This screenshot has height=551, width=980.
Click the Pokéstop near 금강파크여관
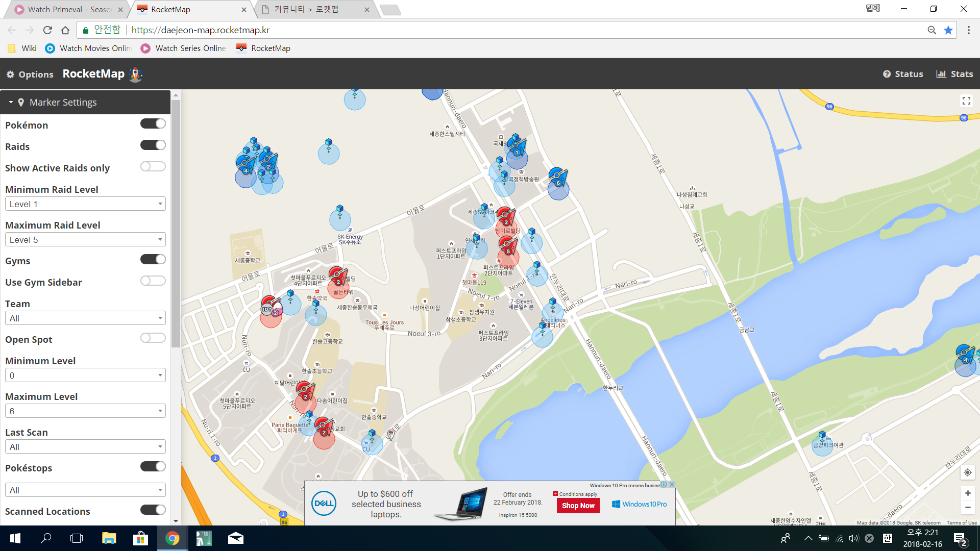(822, 438)
